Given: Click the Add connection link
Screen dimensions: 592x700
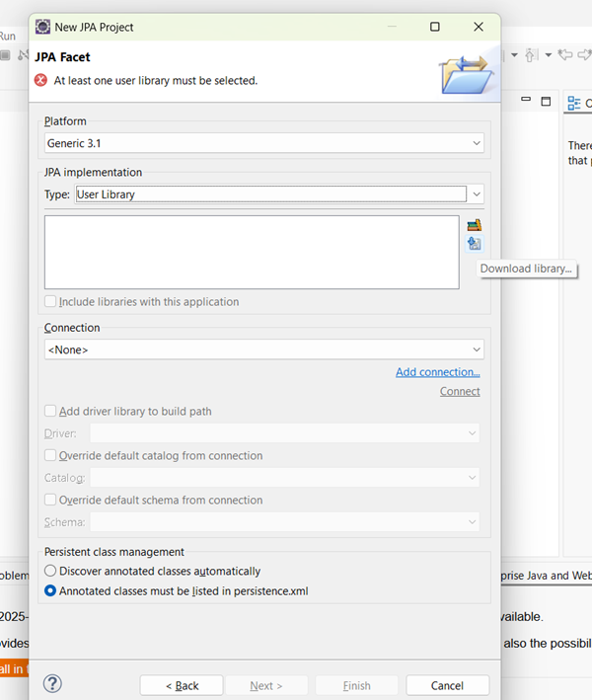Looking at the screenshot, I should click(x=437, y=372).
